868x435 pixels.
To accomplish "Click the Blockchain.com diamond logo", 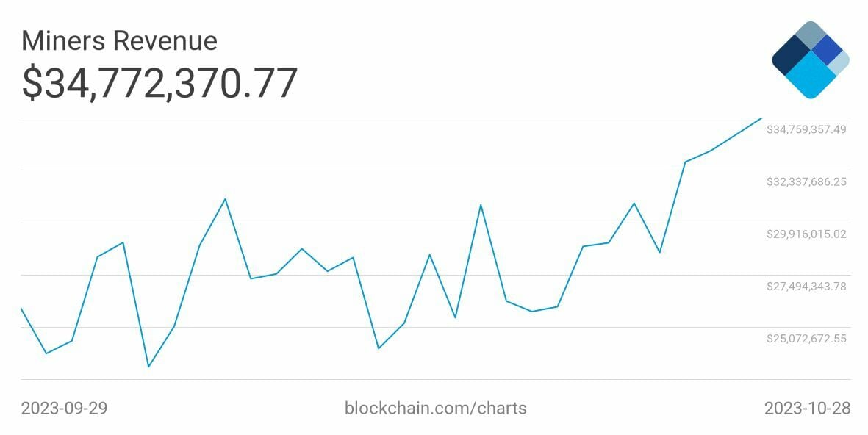I will point(810,60).
